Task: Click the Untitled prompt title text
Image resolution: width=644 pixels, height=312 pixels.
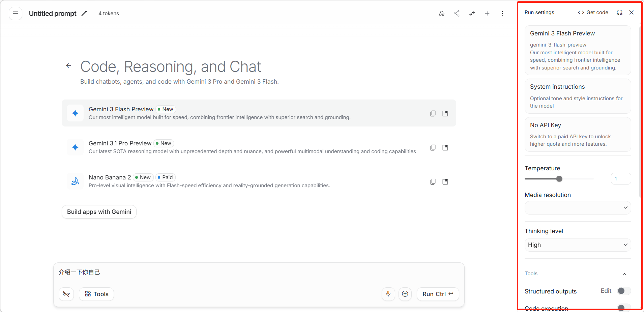Action: tap(53, 13)
